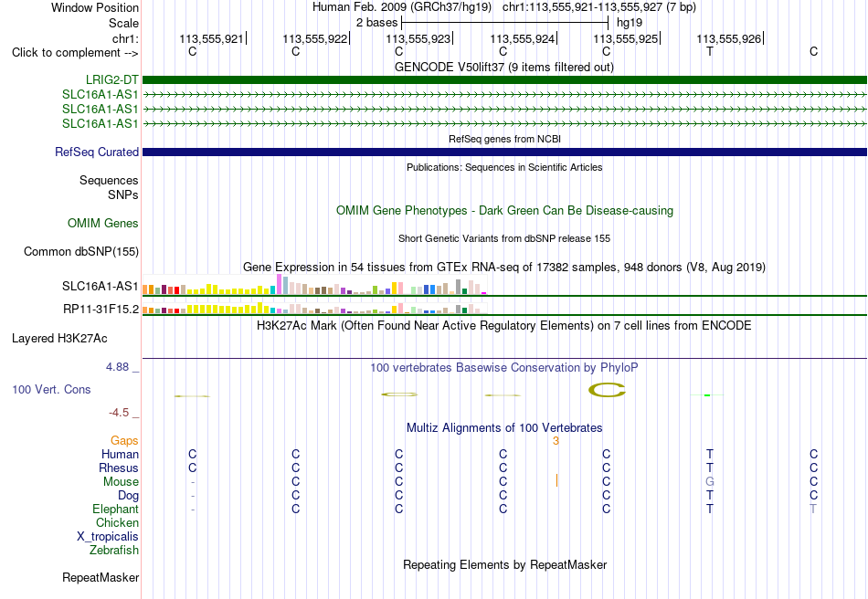Open 'RefSeq genes from NCBI' track title

point(504,139)
